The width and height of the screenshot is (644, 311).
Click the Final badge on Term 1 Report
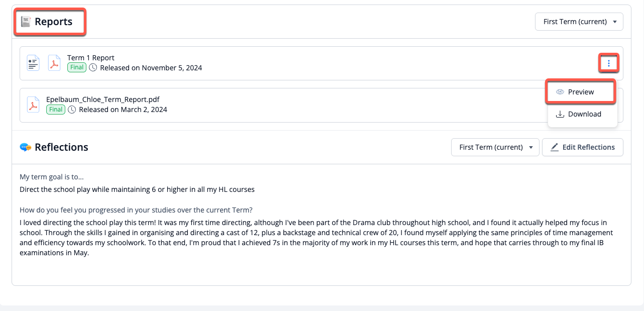(77, 68)
